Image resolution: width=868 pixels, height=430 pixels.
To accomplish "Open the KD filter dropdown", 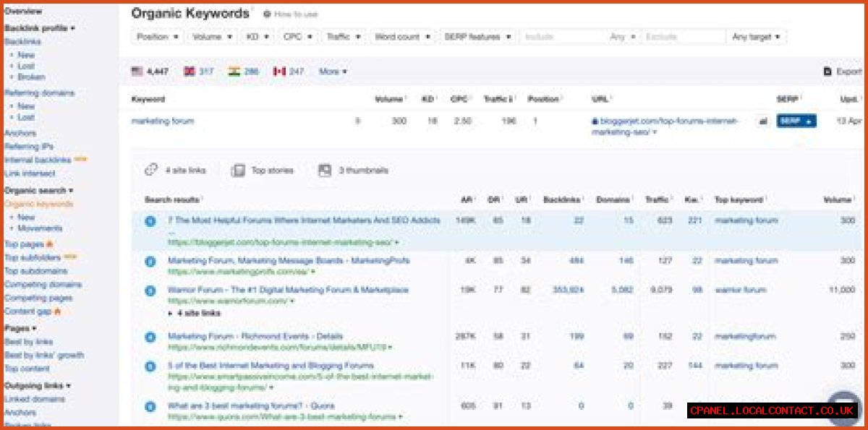I will tap(257, 36).
